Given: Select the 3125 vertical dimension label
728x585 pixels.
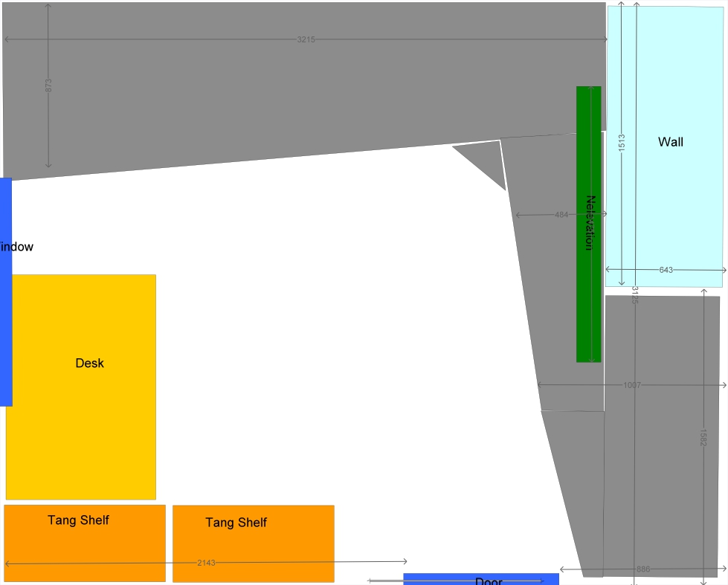Looking at the screenshot, I should [x=635, y=295].
